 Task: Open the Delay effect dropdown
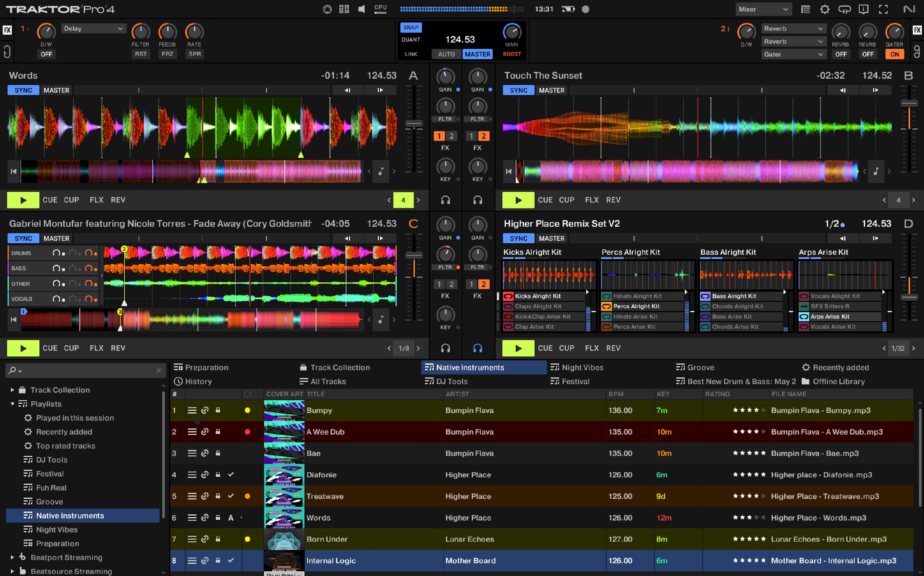[93, 28]
